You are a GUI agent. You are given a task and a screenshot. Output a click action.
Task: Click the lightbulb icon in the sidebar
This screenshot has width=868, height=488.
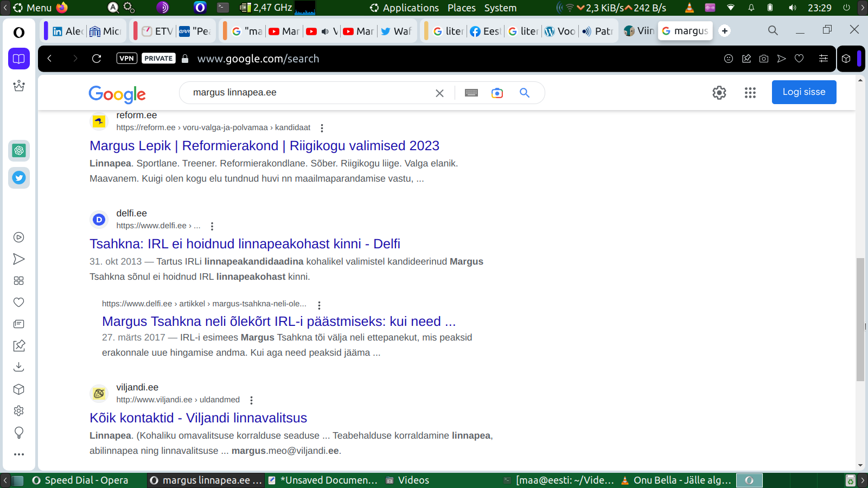(19, 432)
